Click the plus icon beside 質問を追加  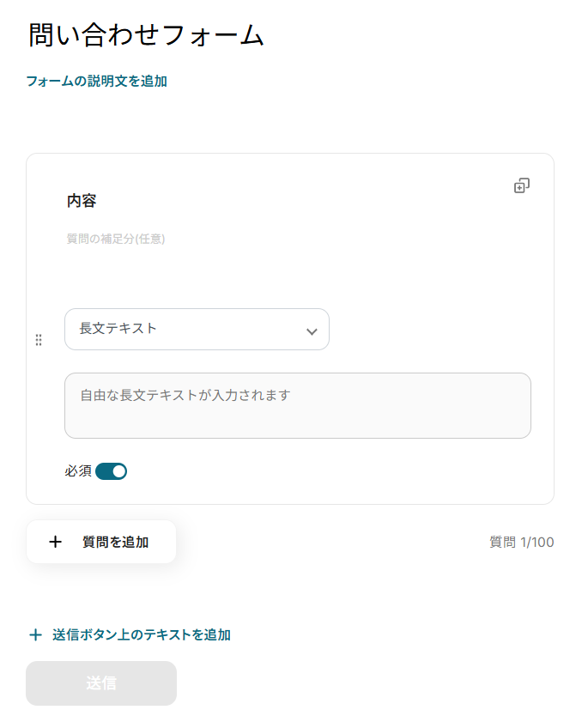pos(56,542)
